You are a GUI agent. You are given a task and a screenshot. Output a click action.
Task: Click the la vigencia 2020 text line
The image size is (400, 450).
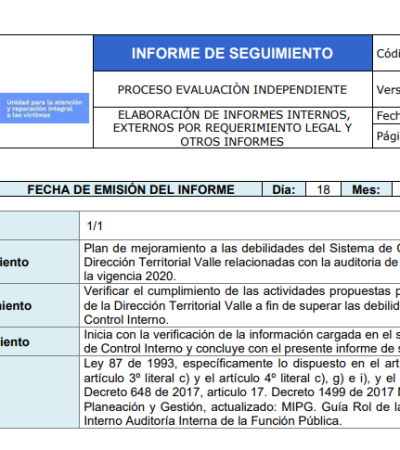point(130,276)
